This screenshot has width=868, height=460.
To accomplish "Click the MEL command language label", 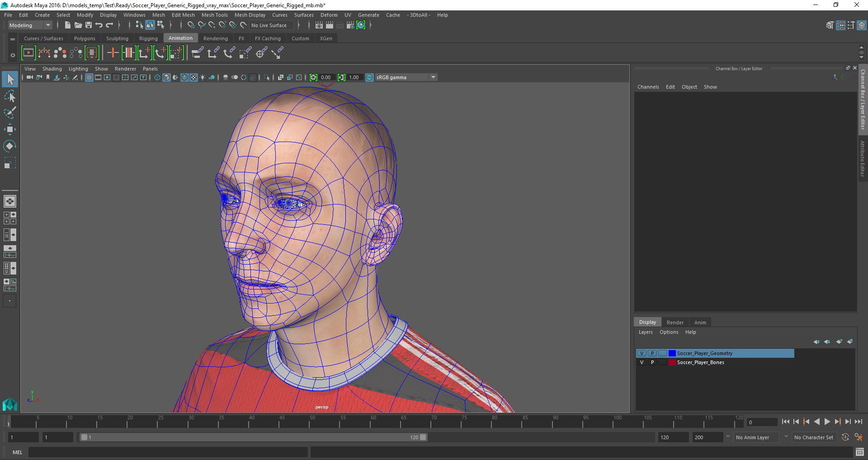I will [x=17, y=452].
